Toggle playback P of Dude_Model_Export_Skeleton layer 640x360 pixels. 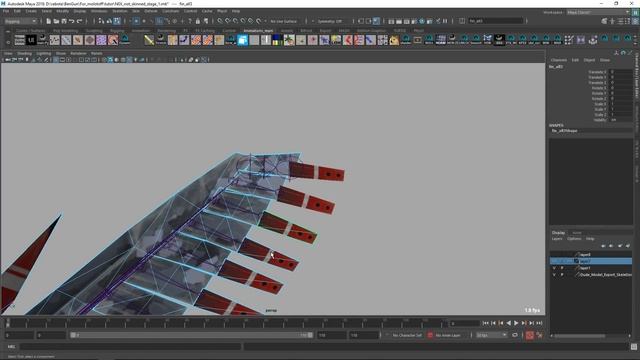click(x=562, y=275)
